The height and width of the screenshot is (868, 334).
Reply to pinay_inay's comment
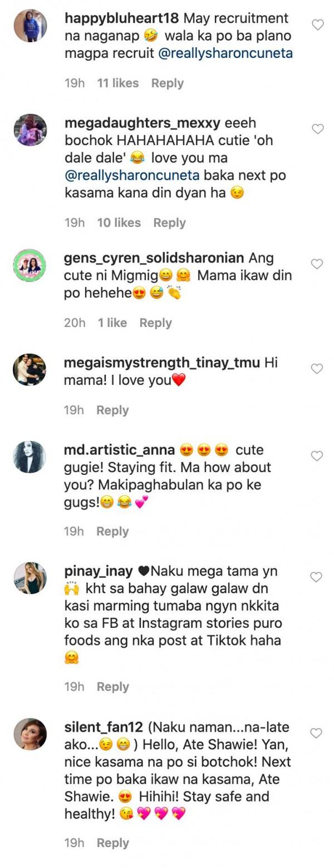(112, 687)
